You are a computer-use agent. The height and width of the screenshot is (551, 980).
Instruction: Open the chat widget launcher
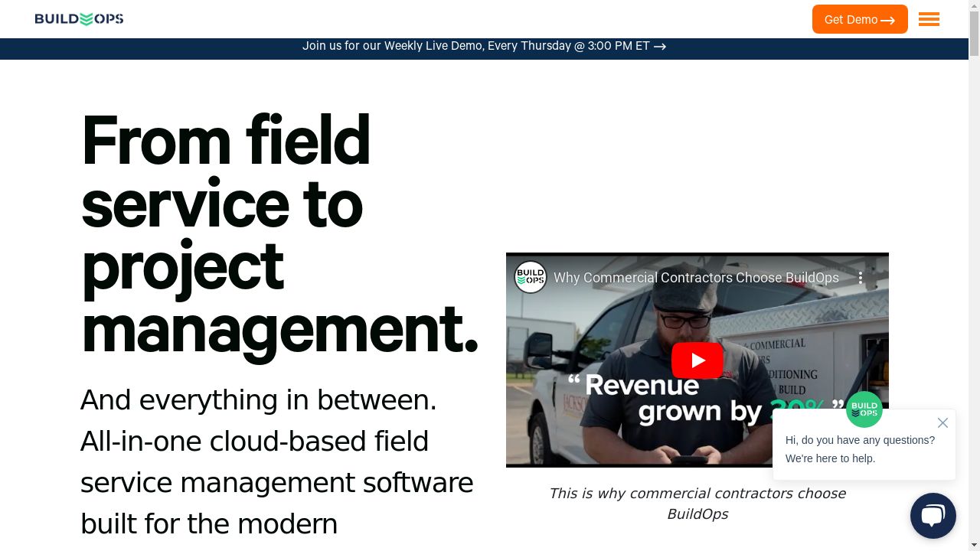click(933, 516)
